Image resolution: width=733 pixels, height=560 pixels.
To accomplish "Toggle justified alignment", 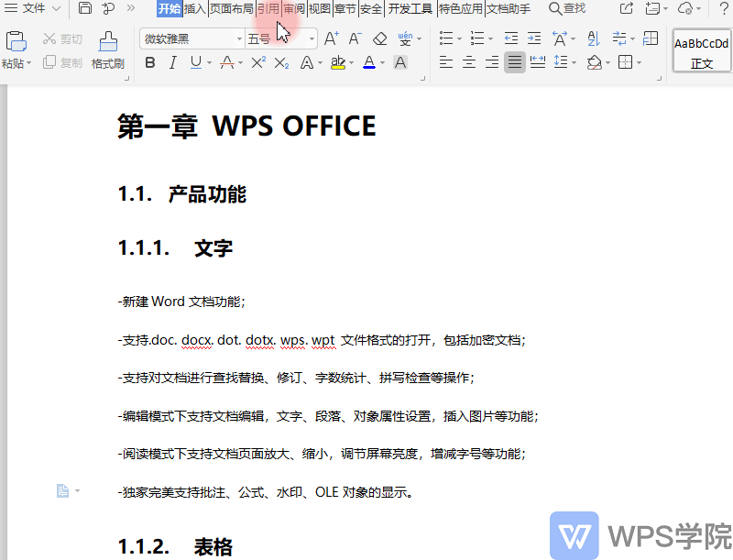I will [x=515, y=62].
